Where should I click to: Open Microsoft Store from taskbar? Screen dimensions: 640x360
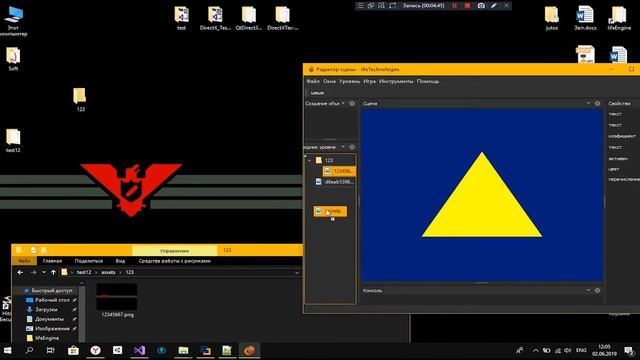[x=73, y=350]
